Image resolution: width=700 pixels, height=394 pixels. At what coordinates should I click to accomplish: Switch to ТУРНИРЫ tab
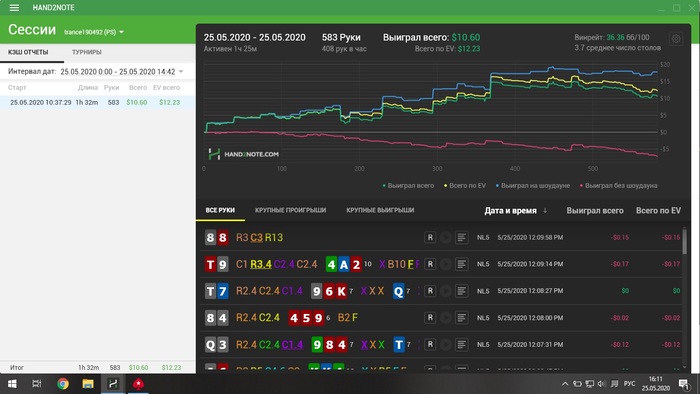tap(87, 52)
